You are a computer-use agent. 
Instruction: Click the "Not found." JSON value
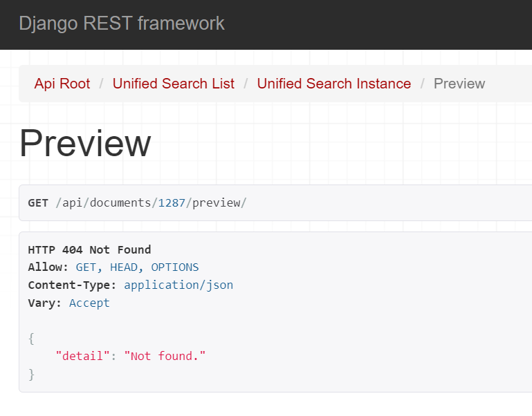point(165,356)
